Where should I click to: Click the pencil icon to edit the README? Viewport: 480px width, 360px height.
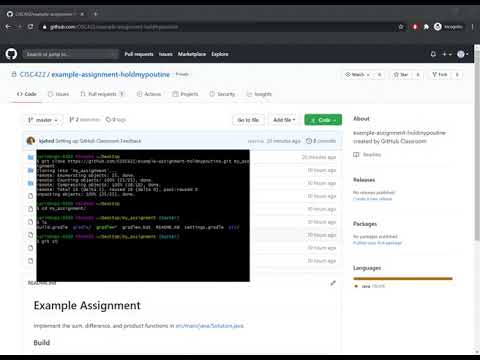pyautogui.click(x=333, y=283)
